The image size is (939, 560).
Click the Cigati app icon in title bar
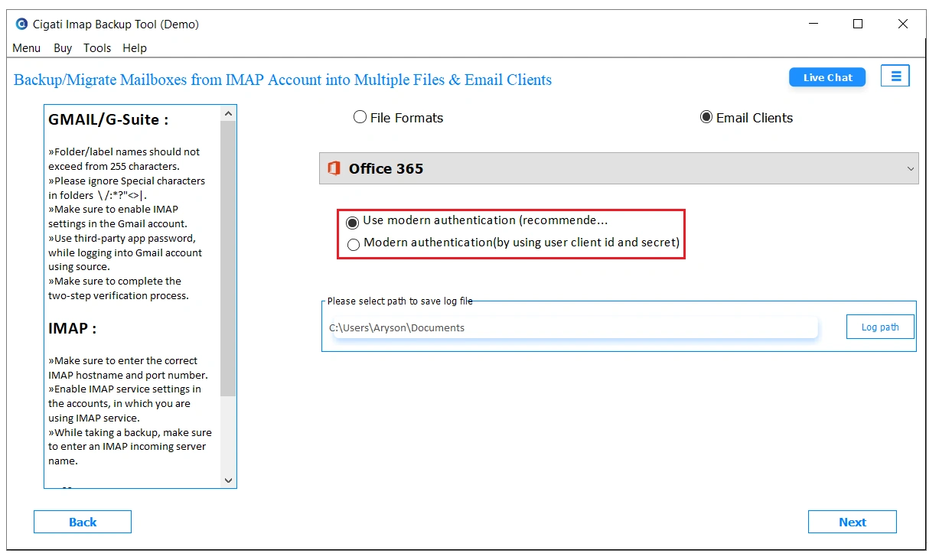coord(21,24)
